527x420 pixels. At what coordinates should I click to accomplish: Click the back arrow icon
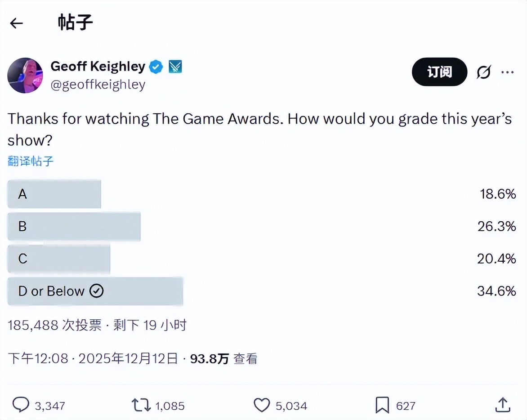click(17, 23)
